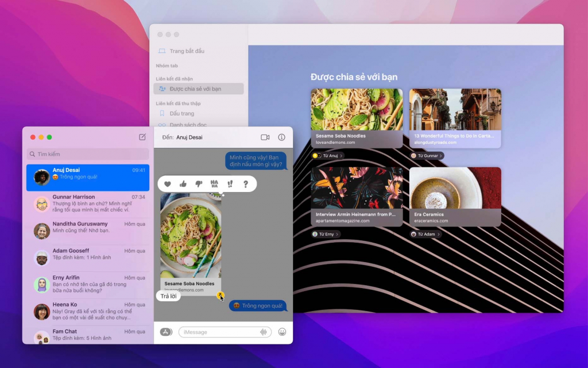Click the Tìm kiếm search field

tap(88, 154)
